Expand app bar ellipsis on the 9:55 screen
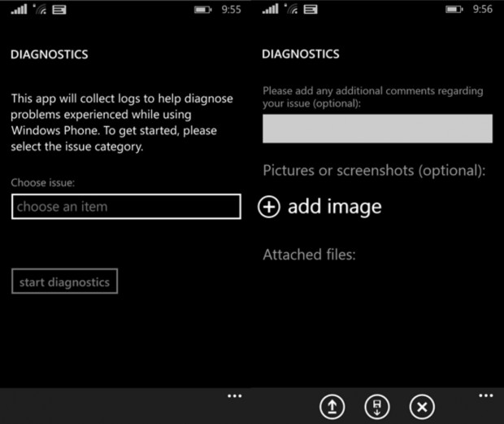This screenshot has width=504, height=424. click(235, 396)
